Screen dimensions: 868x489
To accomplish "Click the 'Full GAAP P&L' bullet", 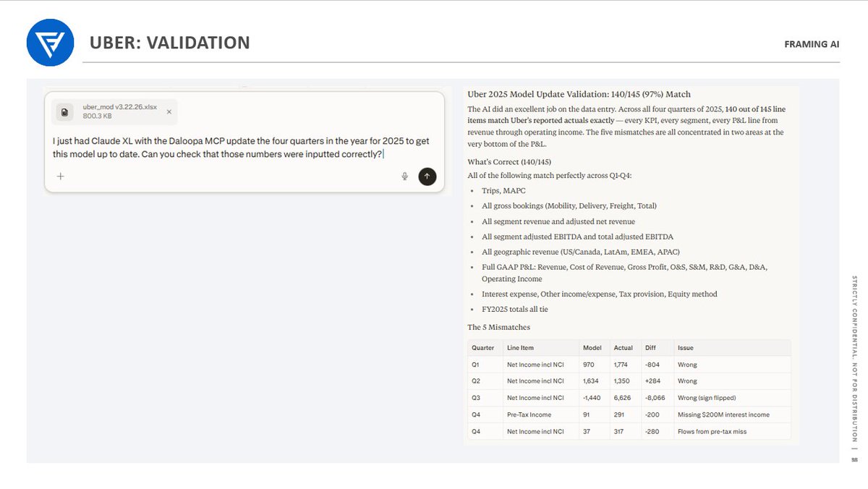I will tap(625, 273).
